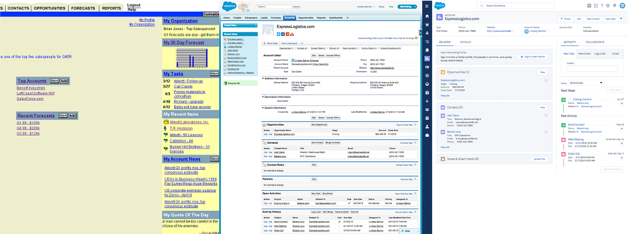Click the Pulse icon in Lightning sidebar

[x=427, y=101]
